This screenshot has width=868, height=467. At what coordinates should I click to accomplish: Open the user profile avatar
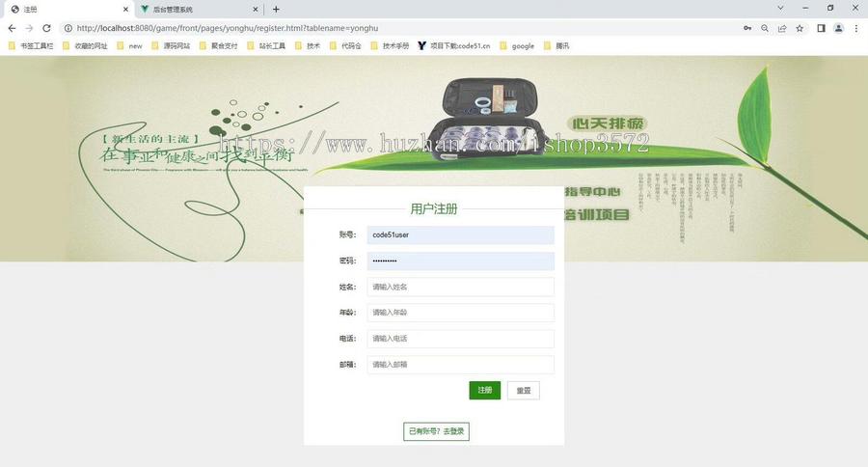tap(839, 28)
